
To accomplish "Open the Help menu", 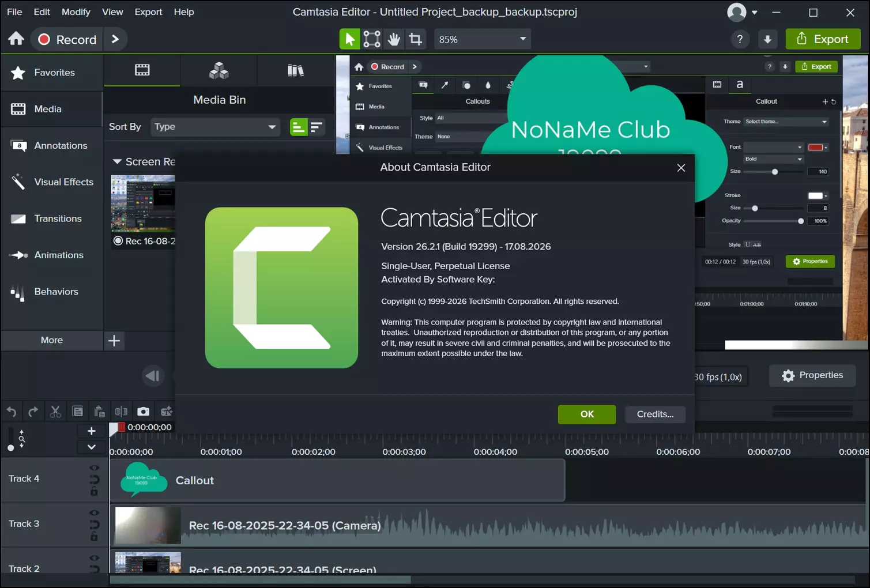I will [184, 12].
